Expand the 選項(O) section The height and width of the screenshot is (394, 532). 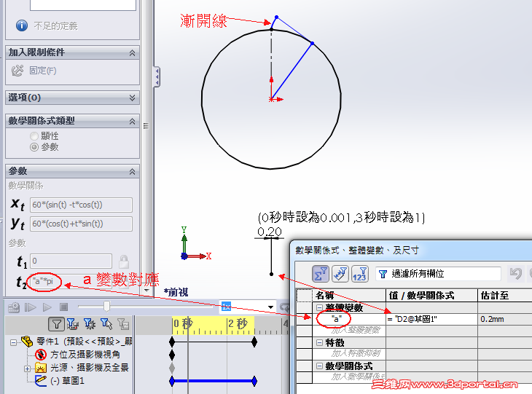[133, 98]
